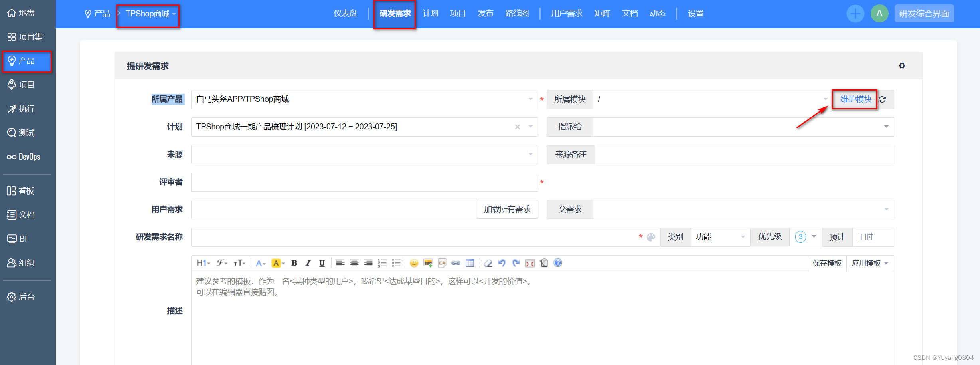Image resolution: width=980 pixels, height=365 pixels.
Task: Insert code block in editor
Action: (442, 263)
